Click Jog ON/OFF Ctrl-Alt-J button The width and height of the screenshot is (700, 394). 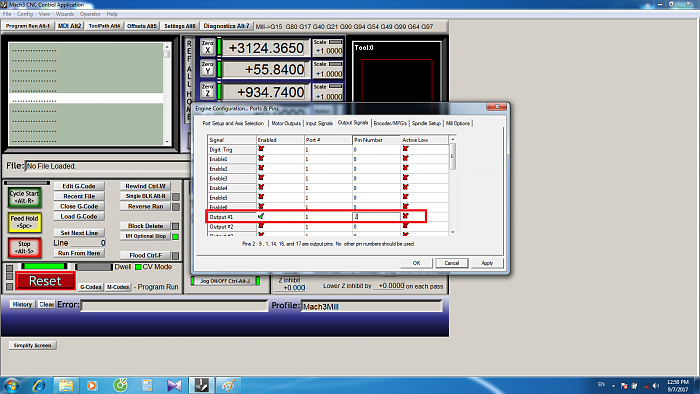coord(225,281)
